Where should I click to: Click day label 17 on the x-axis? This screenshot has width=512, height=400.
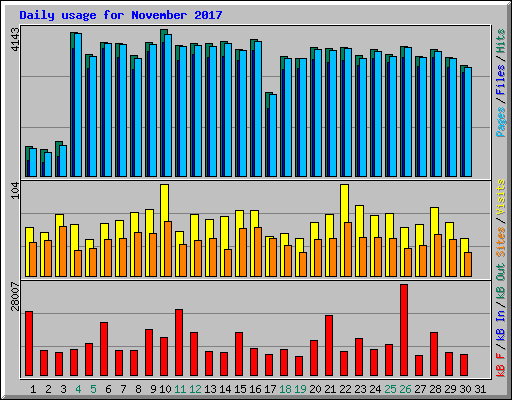point(270,389)
